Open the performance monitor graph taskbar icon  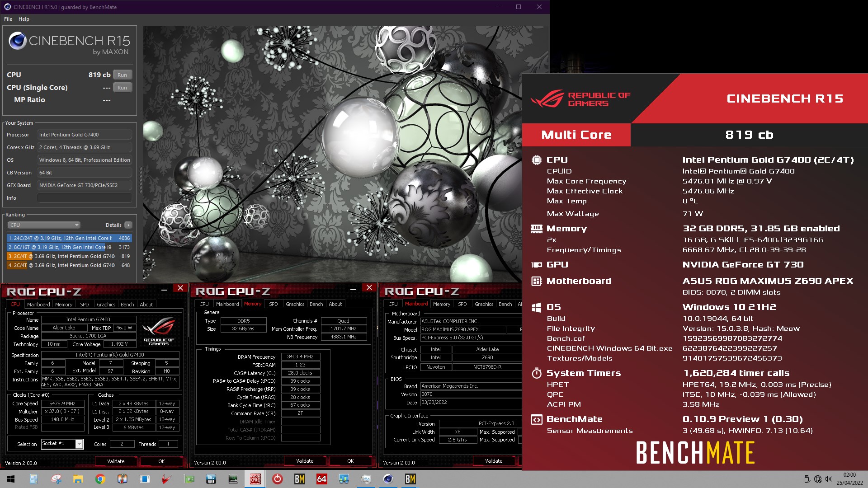[366, 479]
